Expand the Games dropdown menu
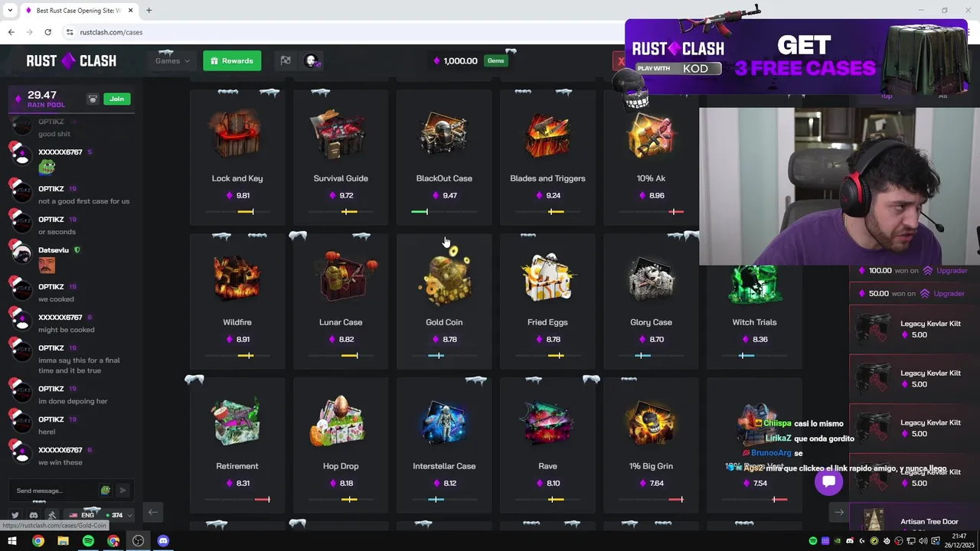 (x=172, y=60)
